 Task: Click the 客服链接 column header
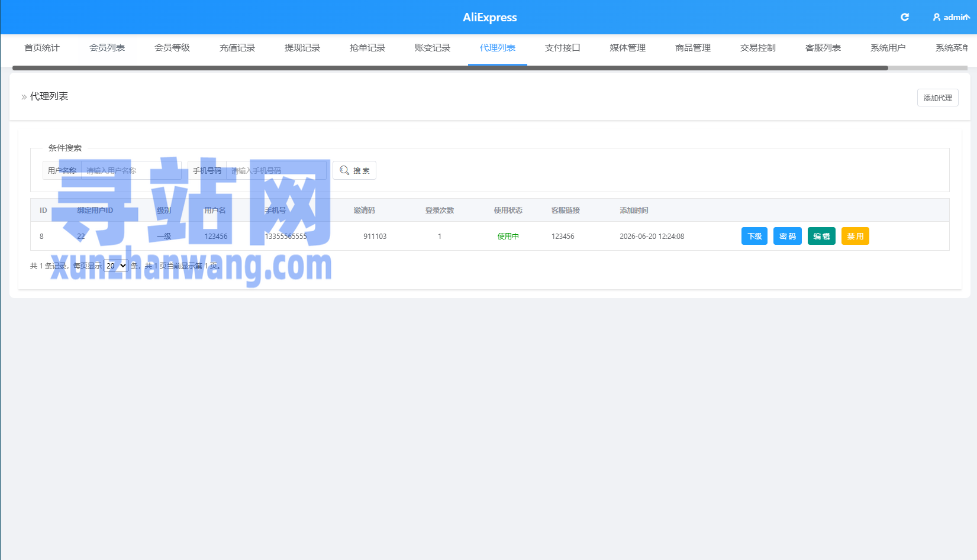(566, 210)
